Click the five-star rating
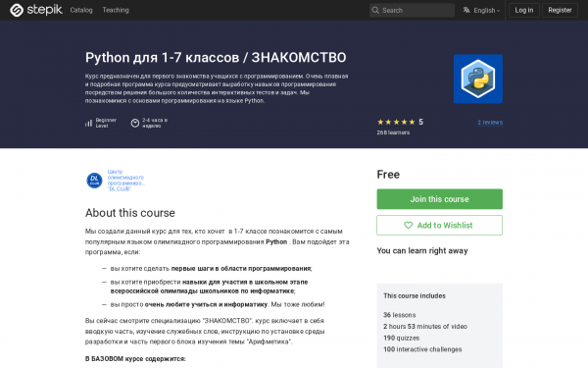 point(396,122)
